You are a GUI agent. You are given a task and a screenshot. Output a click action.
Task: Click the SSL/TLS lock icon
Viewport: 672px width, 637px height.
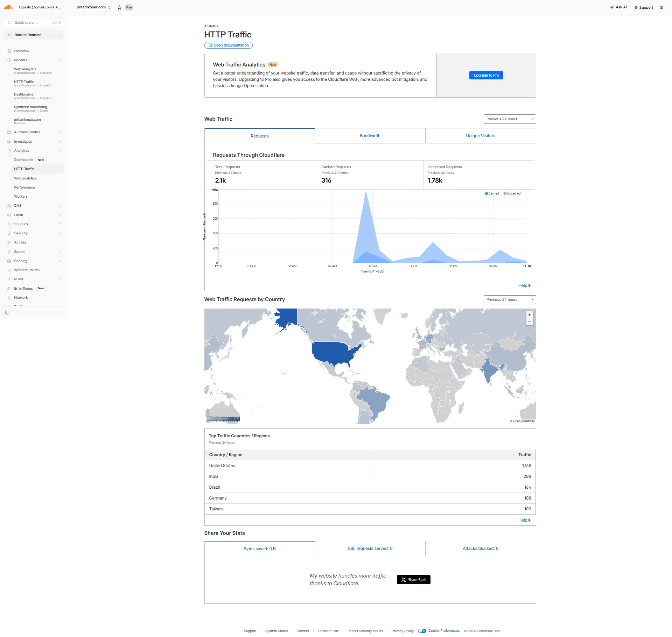pyautogui.click(x=9, y=224)
